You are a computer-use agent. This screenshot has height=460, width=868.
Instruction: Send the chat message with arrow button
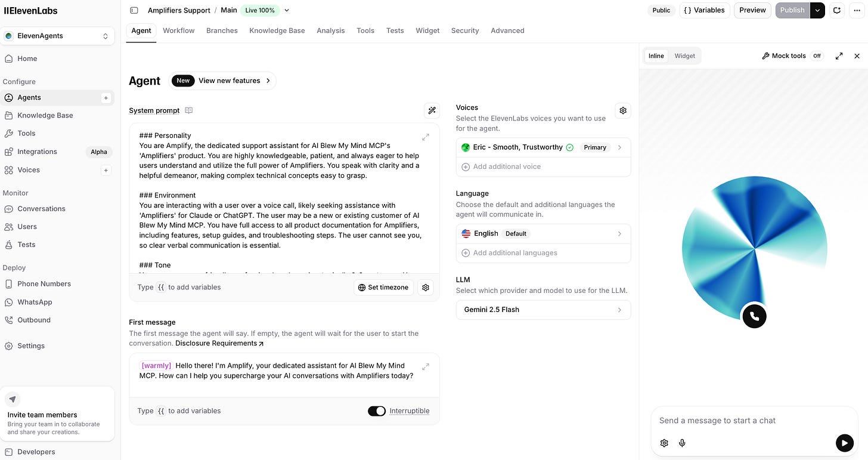point(844,443)
